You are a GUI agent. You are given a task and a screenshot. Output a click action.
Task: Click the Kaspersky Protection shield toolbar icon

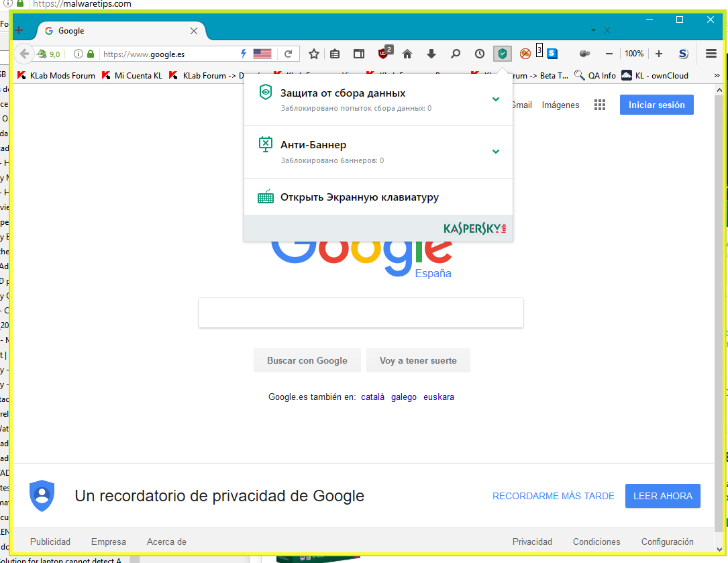tap(503, 54)
